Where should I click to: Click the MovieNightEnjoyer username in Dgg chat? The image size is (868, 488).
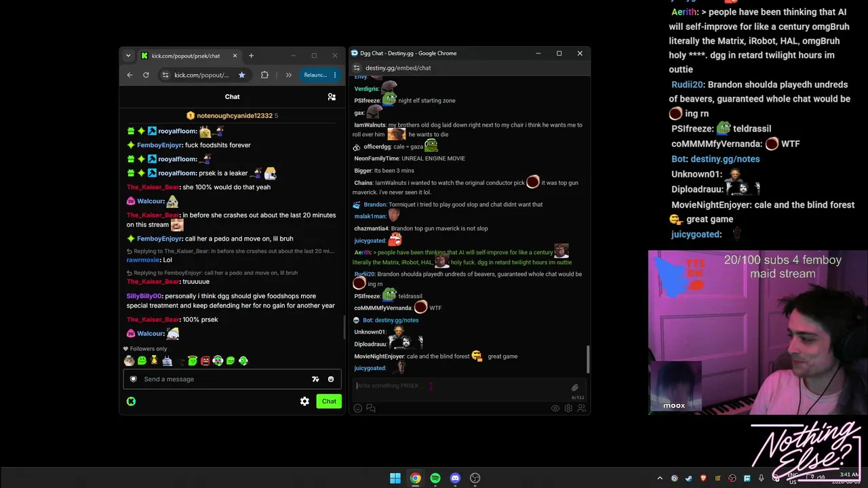tap(379, 357)
